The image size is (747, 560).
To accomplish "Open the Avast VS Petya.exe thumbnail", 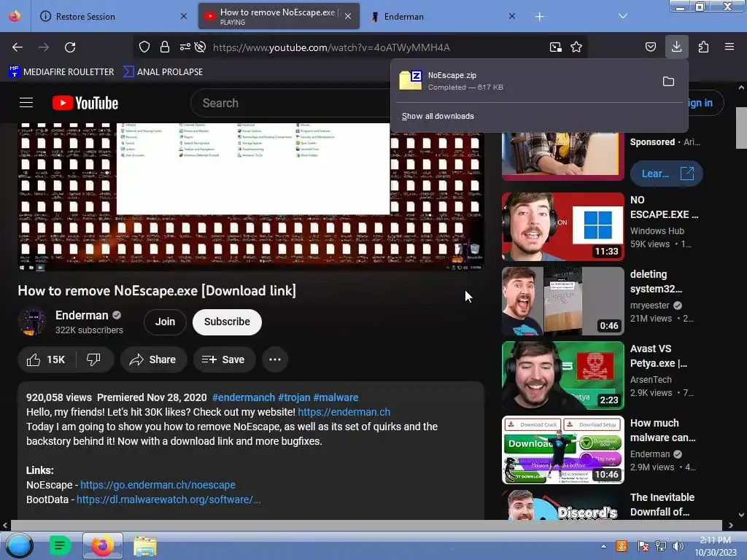I will click(x=562, y=376).
